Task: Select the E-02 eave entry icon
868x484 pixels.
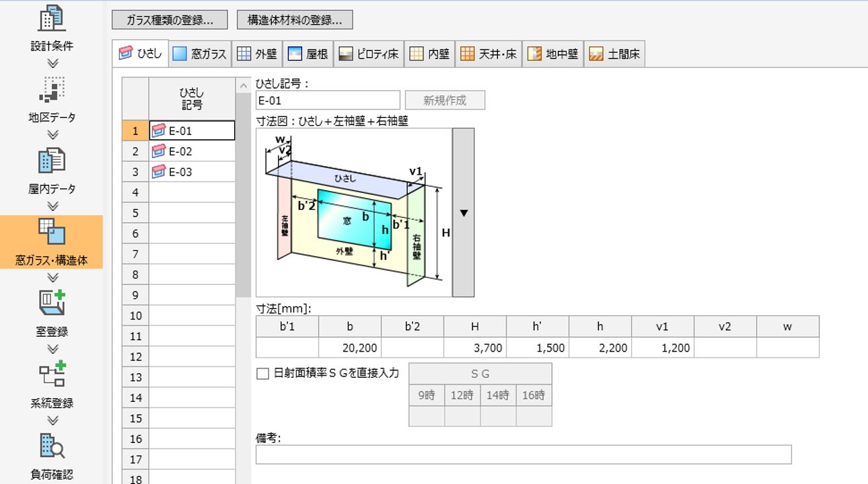Action: click(x=159, y=151)
